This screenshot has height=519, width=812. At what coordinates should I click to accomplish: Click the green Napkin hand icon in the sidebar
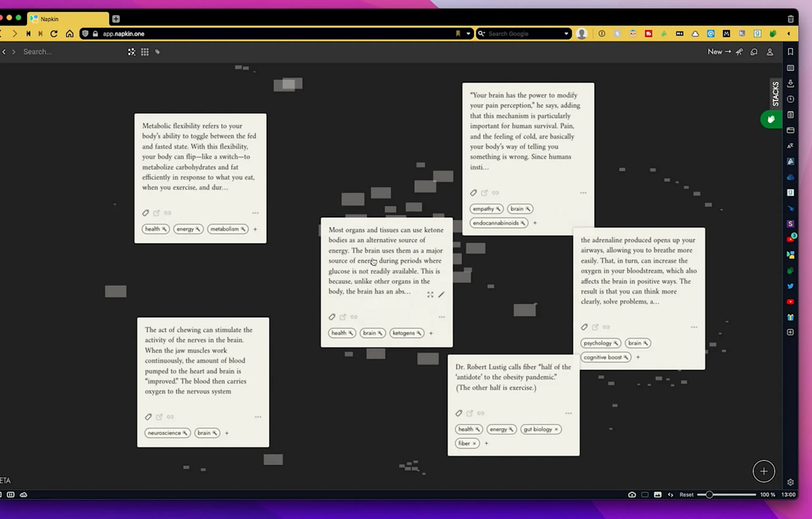point(771,119)
